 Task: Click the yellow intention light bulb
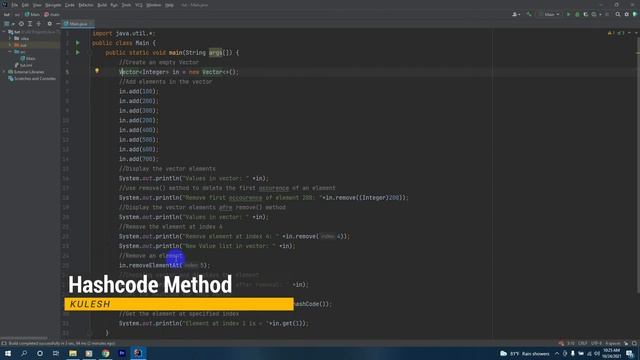(x=97, y=71)
